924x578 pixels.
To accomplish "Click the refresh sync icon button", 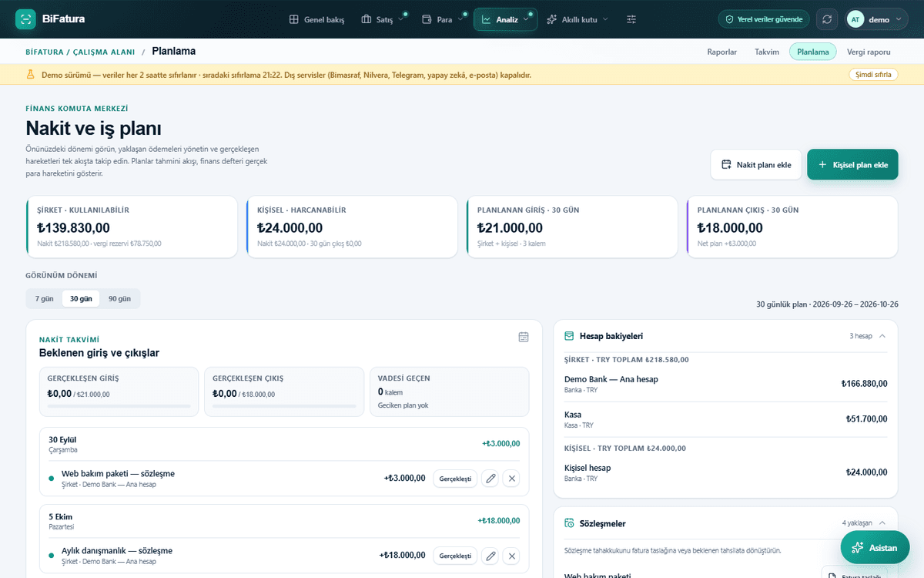I will (827, 19).
